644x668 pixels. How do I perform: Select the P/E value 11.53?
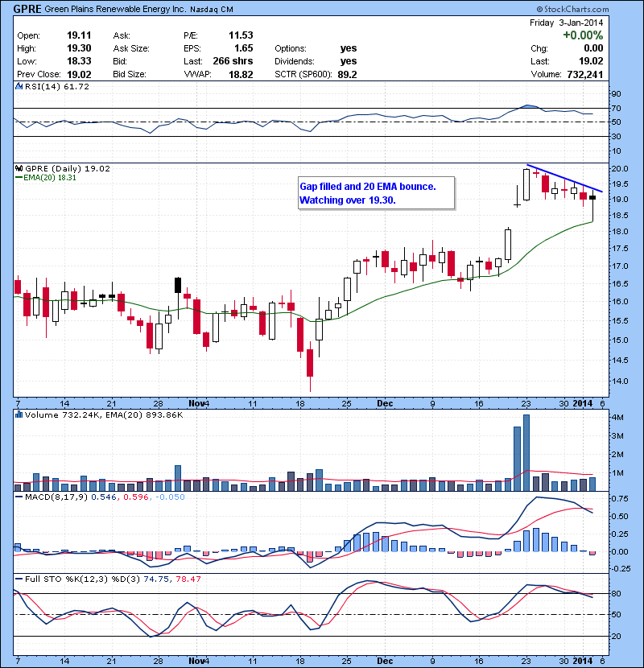(241, 35)
